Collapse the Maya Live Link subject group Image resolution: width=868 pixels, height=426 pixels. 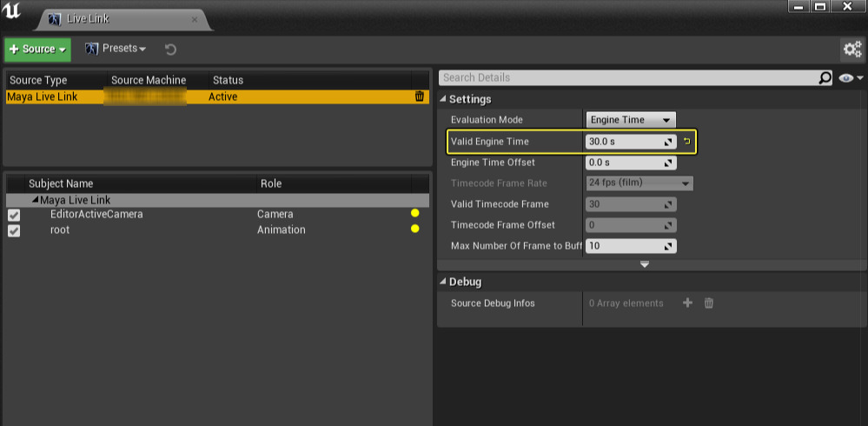pos(36,200)
